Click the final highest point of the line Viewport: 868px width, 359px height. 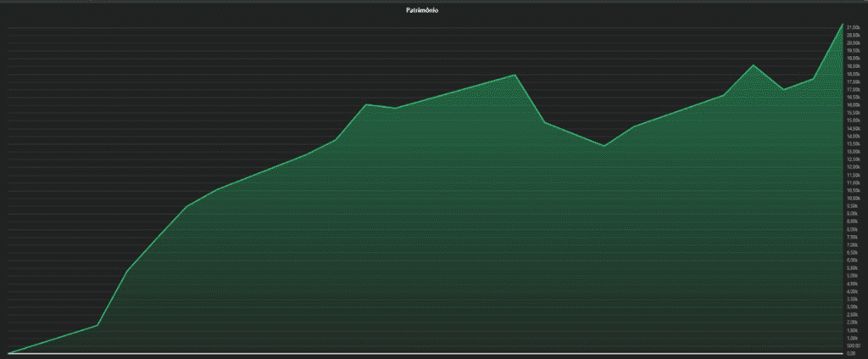coord(843,24)
